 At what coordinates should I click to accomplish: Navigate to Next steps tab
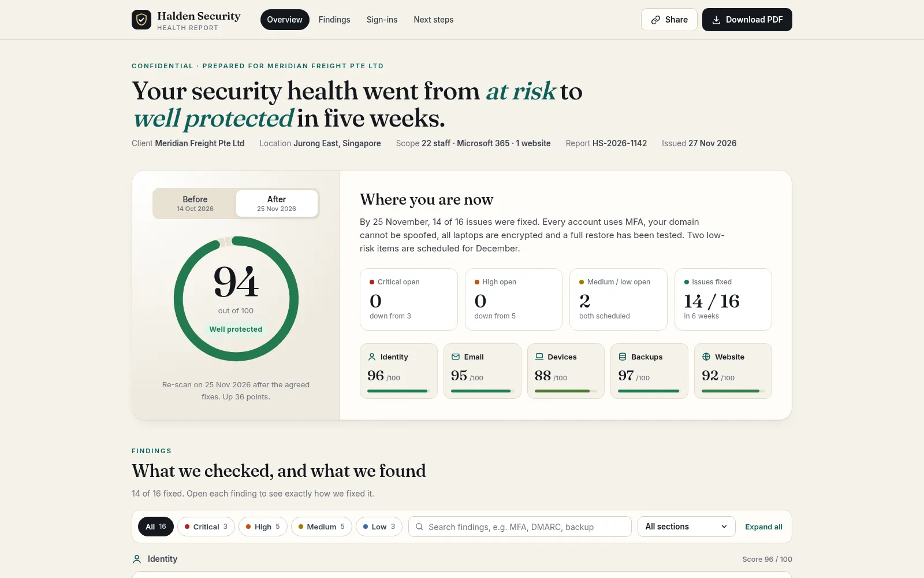coord(434,20)
